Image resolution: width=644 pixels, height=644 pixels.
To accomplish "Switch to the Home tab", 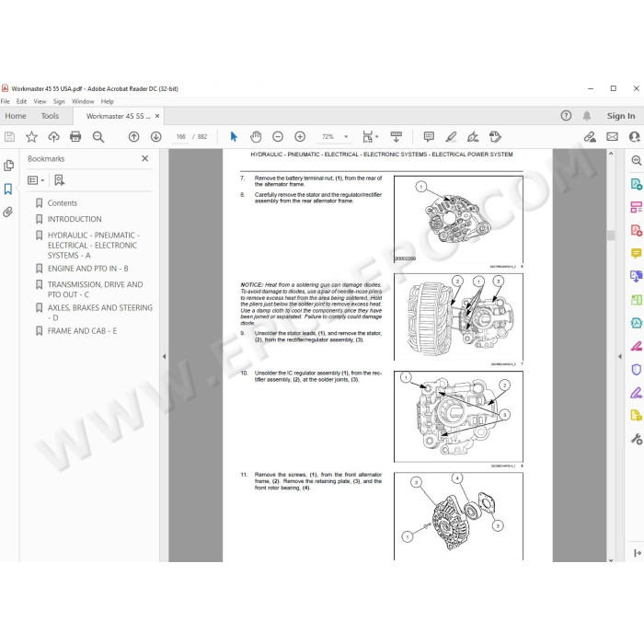I will 16,116.
